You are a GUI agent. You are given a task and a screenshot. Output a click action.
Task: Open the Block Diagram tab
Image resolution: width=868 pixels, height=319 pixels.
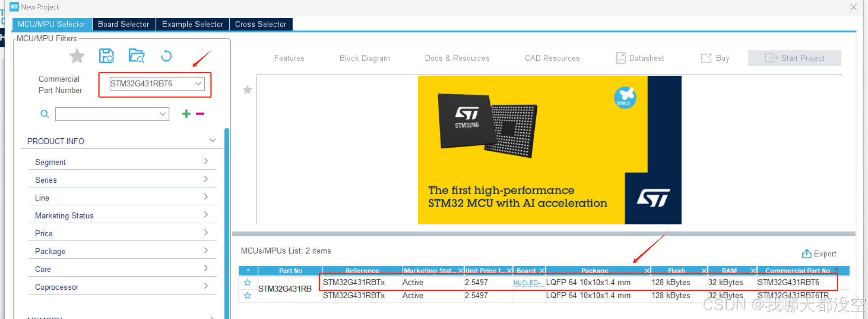(x=365, y=58)
